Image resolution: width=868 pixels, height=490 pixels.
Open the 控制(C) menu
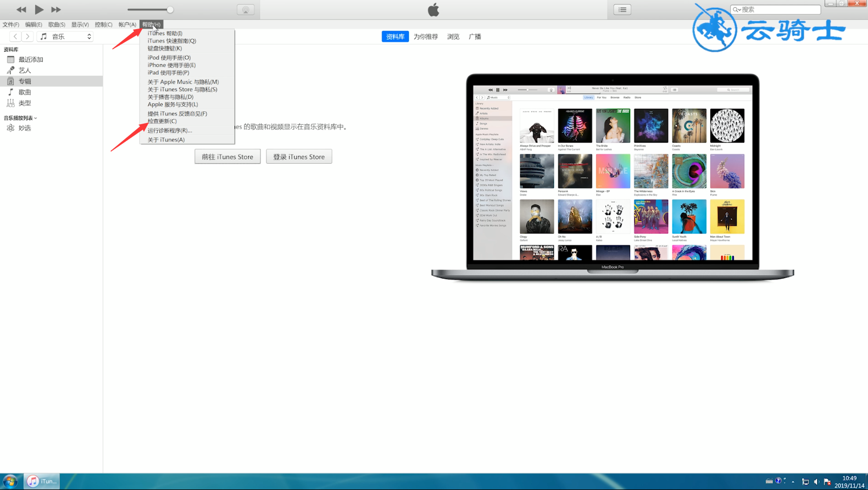pyautogui.click(x=103, y=24)
